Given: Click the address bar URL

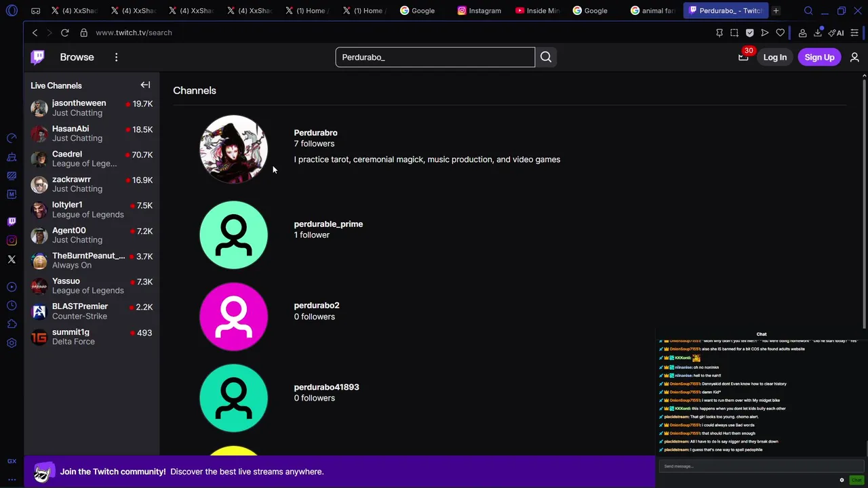Looking at the screenshot, I should (134, 33).
